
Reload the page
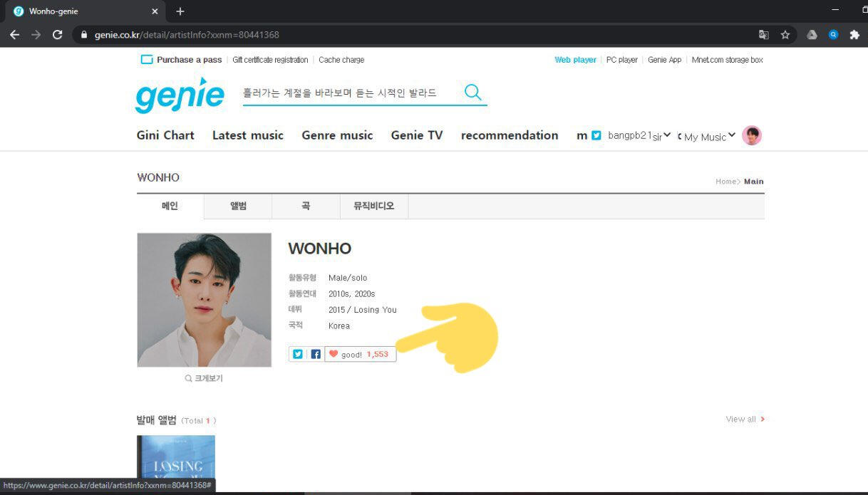58,34
